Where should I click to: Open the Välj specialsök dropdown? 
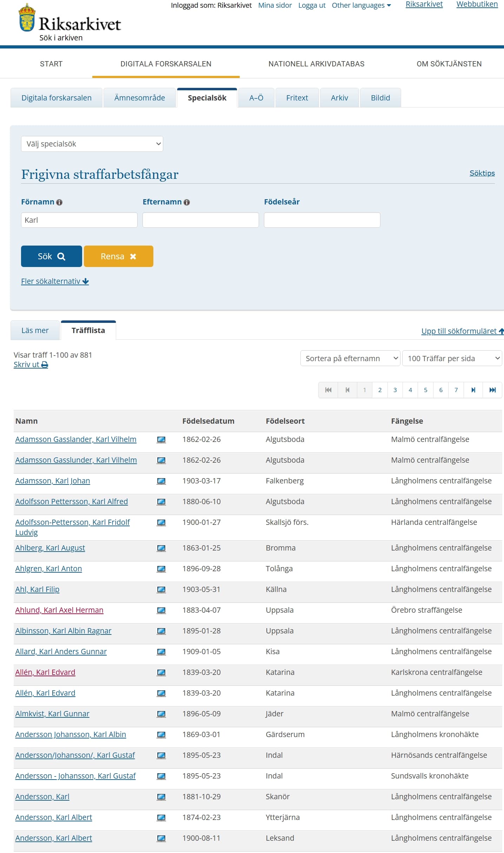click(92, 144)
